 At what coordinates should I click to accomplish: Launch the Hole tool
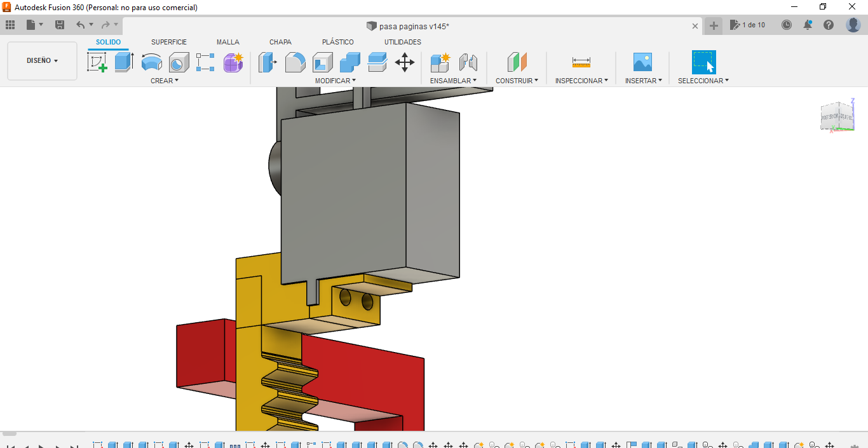(x=179, y=62)
